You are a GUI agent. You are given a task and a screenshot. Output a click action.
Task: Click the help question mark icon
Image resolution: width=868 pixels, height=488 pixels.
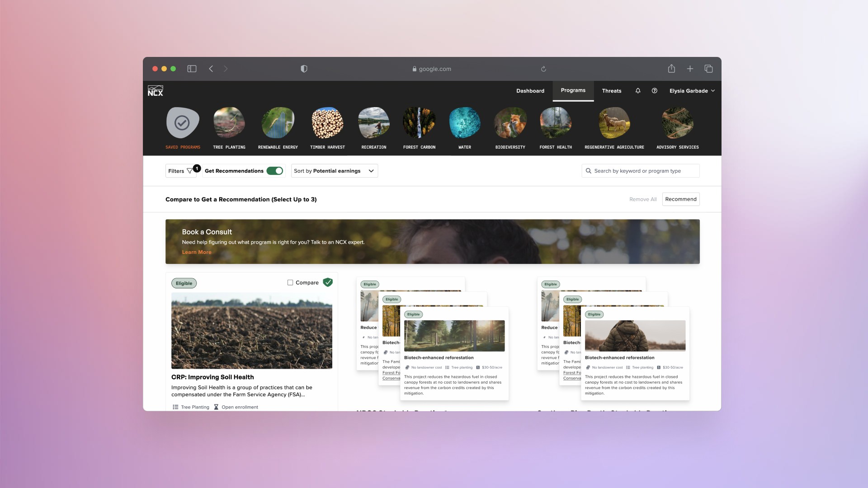pos(654,91)
